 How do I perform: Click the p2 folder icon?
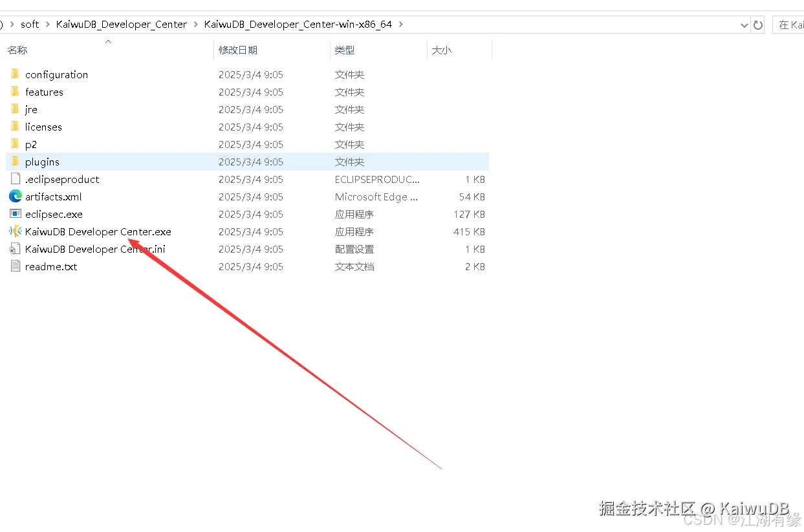(x=16, y=144)
